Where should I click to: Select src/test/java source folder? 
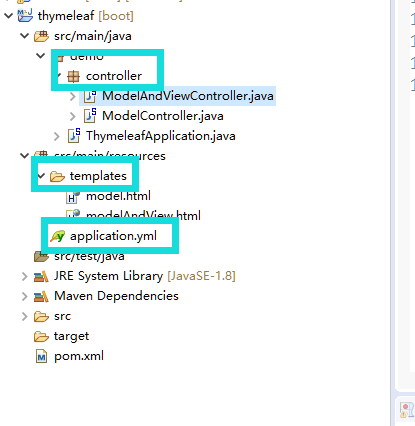coord(89,257)
